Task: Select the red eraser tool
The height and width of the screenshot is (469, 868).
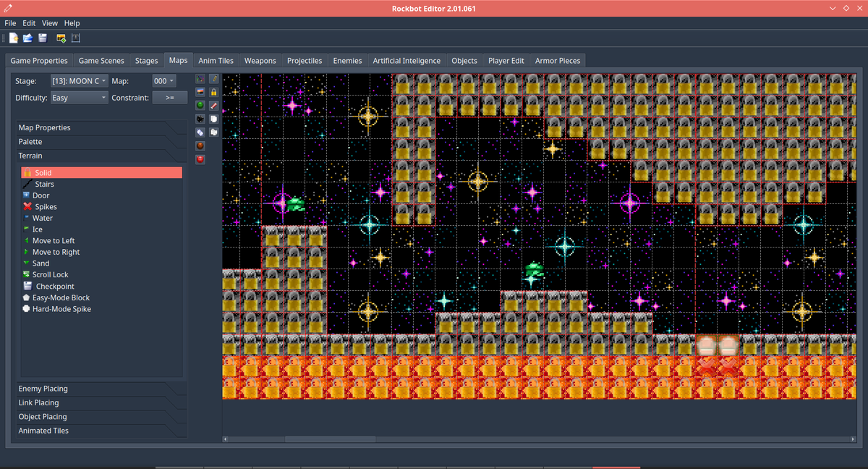Action: [x=214, y=105]
